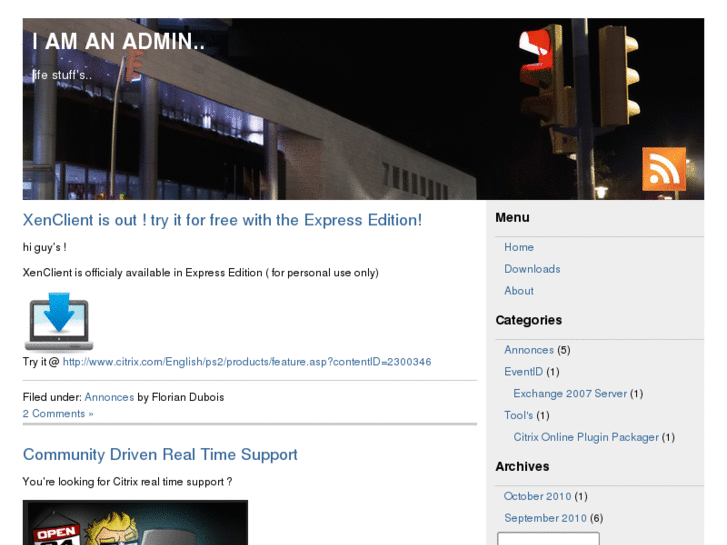Click the Archives sidebar heading

(x=522, y=467)
